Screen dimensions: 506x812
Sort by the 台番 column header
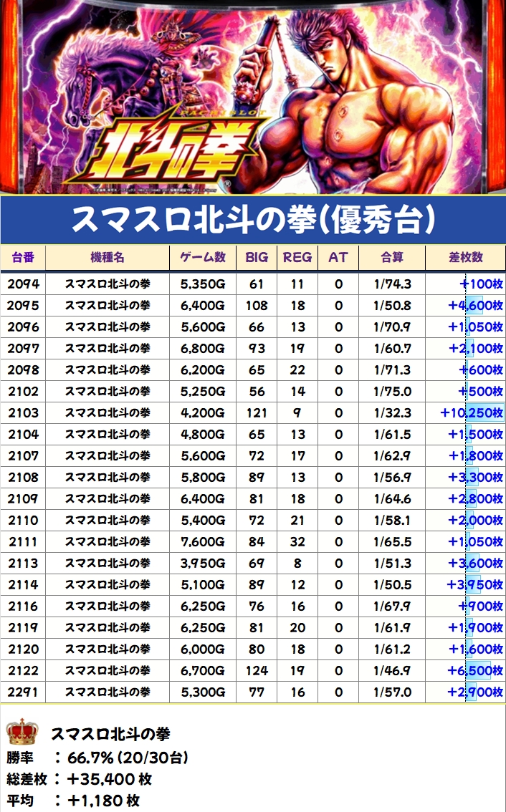pos(23,258)
